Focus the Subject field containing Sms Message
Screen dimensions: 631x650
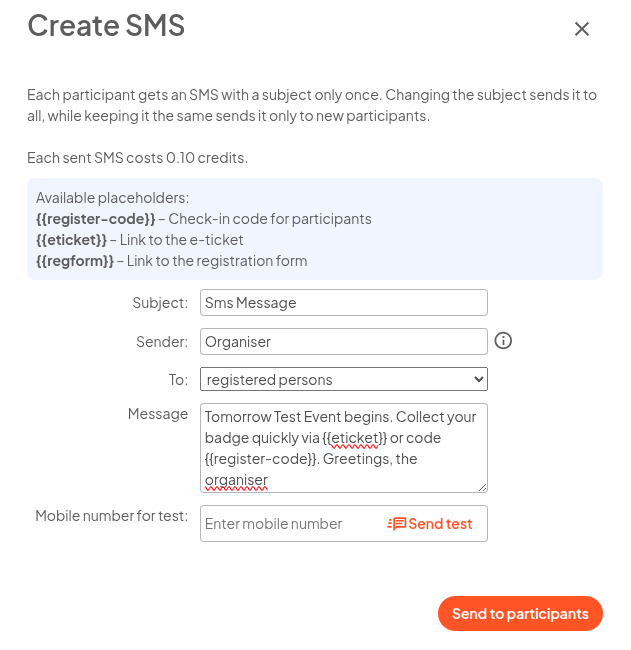coord(344,303)
